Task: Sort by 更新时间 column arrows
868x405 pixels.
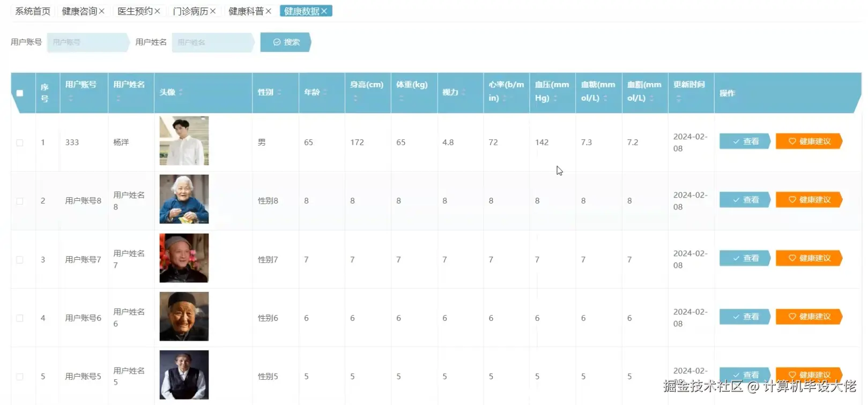Action: coord(678,98)
